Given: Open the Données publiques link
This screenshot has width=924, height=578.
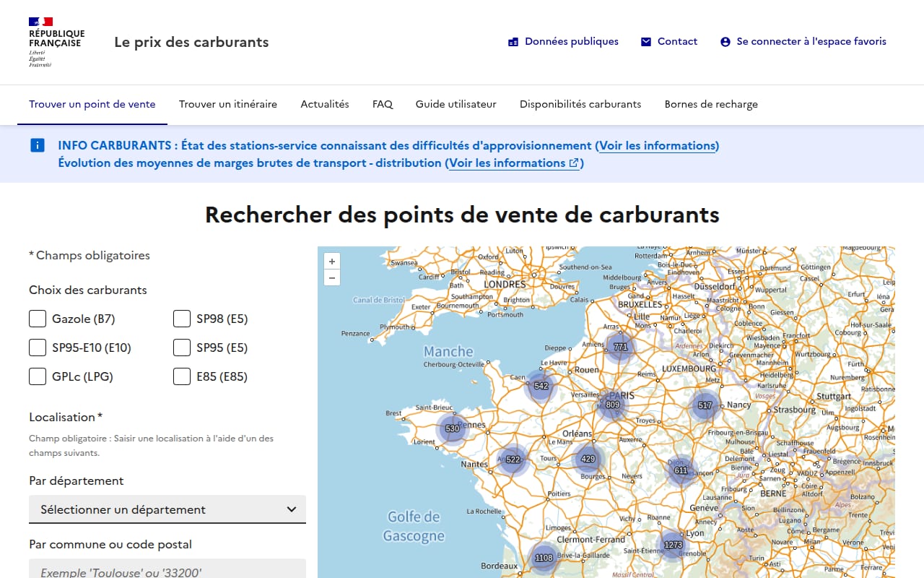Looking at the screenshot, I should pos(563,42).
